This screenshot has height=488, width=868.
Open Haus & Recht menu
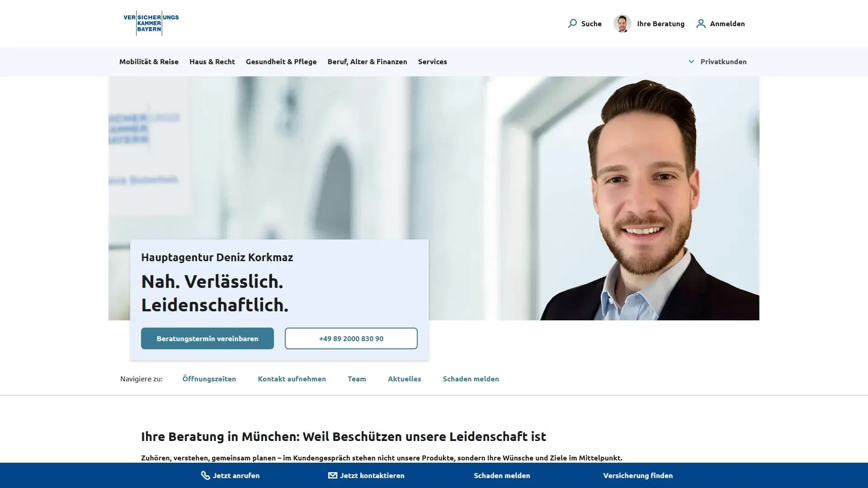(212, 61)
